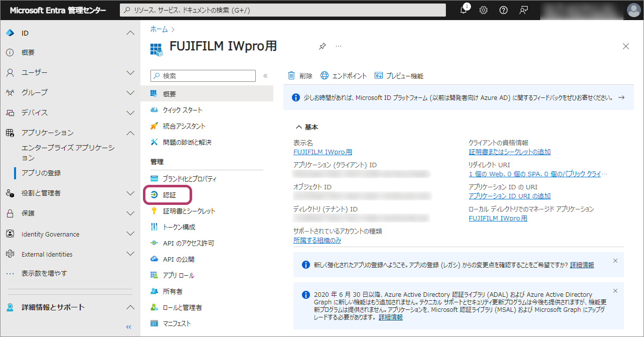Screen dimensions: 644x337
Task: Open the user account avatar
Action: 634,10
